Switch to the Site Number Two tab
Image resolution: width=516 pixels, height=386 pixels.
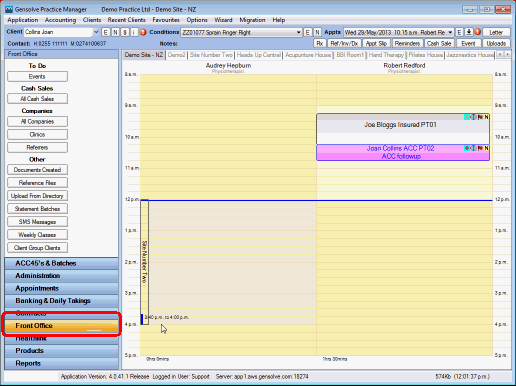coord(211,55)
